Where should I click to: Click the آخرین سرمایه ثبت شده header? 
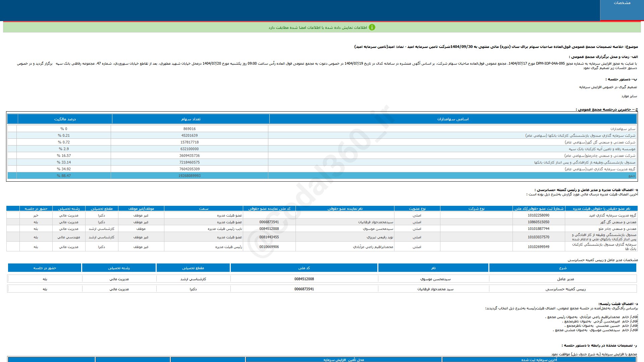click(539, 360)
